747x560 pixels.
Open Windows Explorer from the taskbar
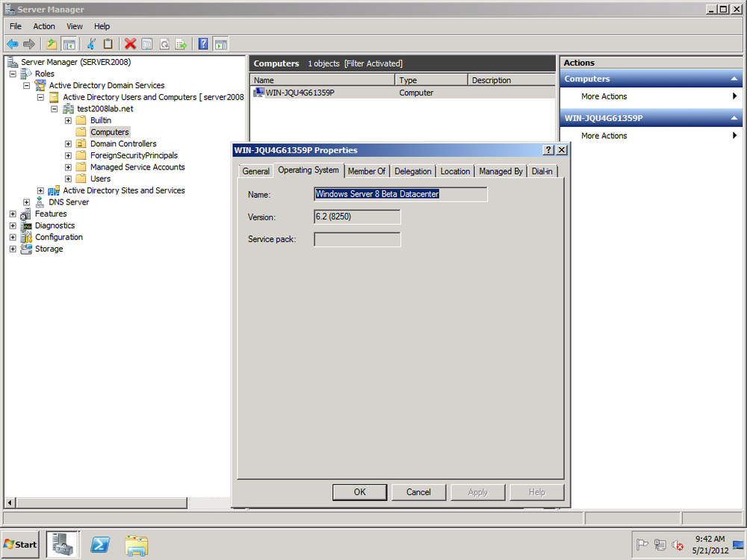tap(137, 545)
